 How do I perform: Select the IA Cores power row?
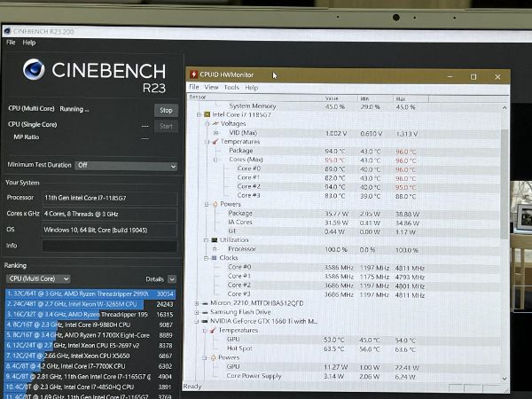point(344,223)
